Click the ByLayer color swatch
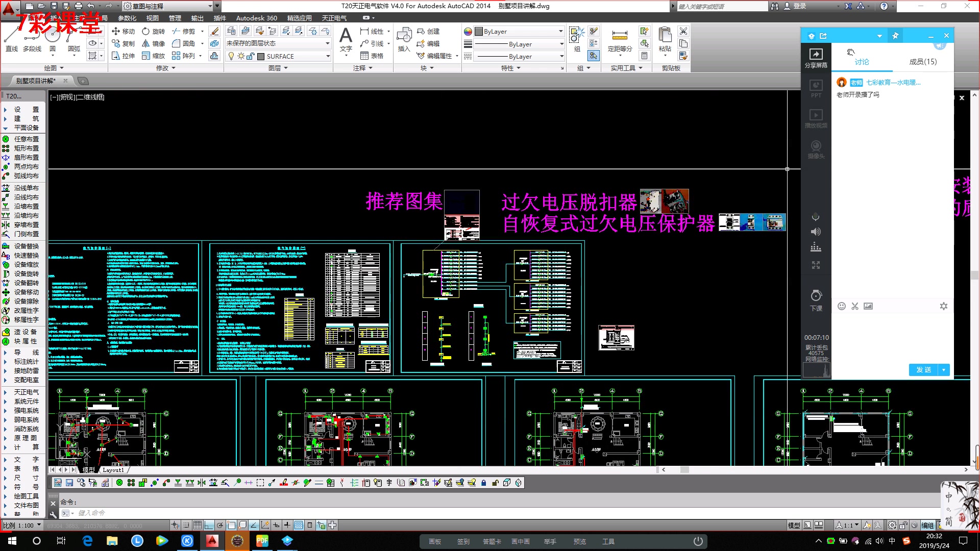This screenshot has width=980, height=551. pyautogui.click(x=477, y=31)
